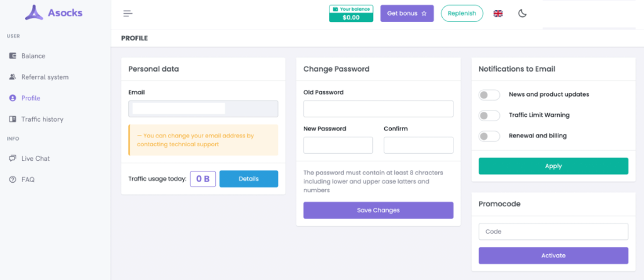
Task: Switch to dark mode via moon icon
Action: [522, 14]
